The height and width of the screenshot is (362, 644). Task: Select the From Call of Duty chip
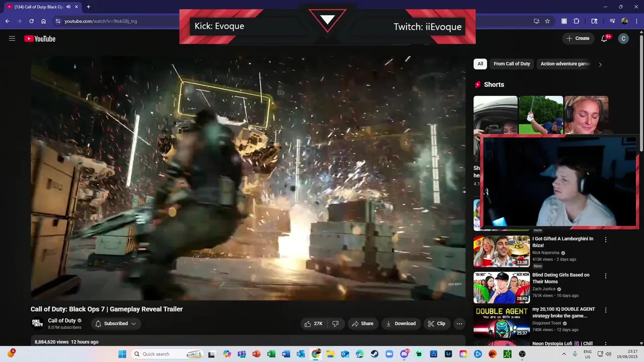[512, 64]
